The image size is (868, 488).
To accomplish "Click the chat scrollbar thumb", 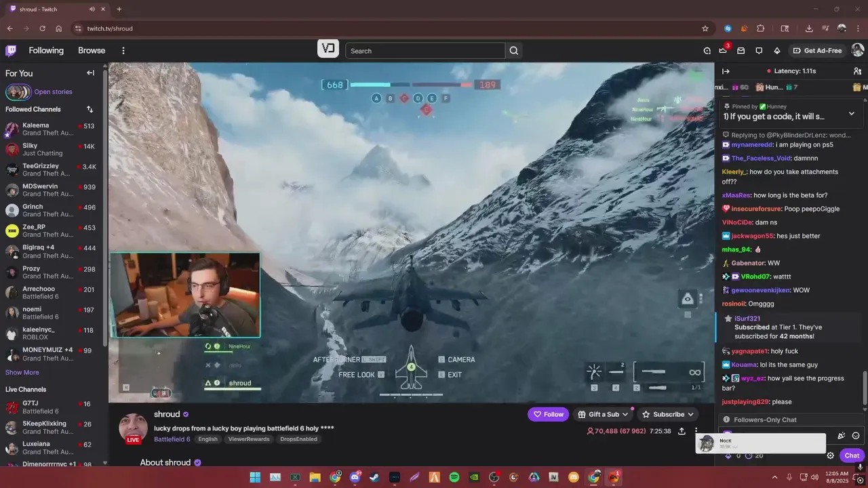I will (x=865, y=388).
